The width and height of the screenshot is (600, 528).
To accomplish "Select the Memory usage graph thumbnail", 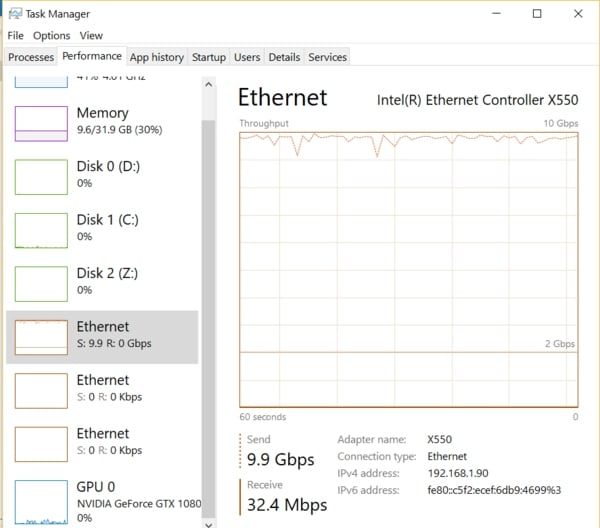I will 41,123.
